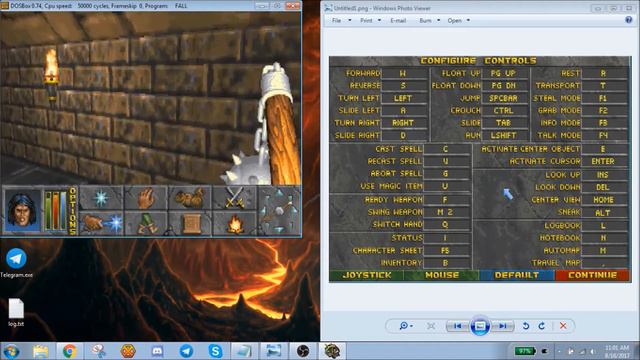Click the battery 97% tray indicator
The height and width of the screenshot is (360, 640).
tap(524, 351)
